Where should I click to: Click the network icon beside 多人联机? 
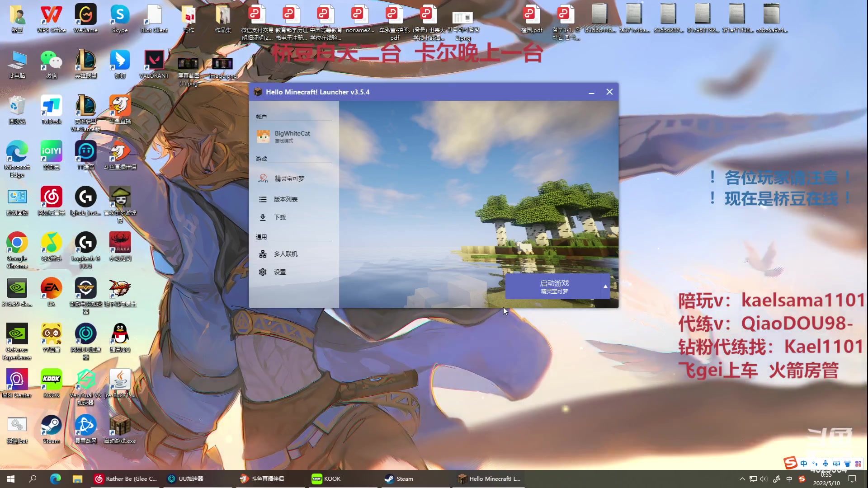pos(263,254)
